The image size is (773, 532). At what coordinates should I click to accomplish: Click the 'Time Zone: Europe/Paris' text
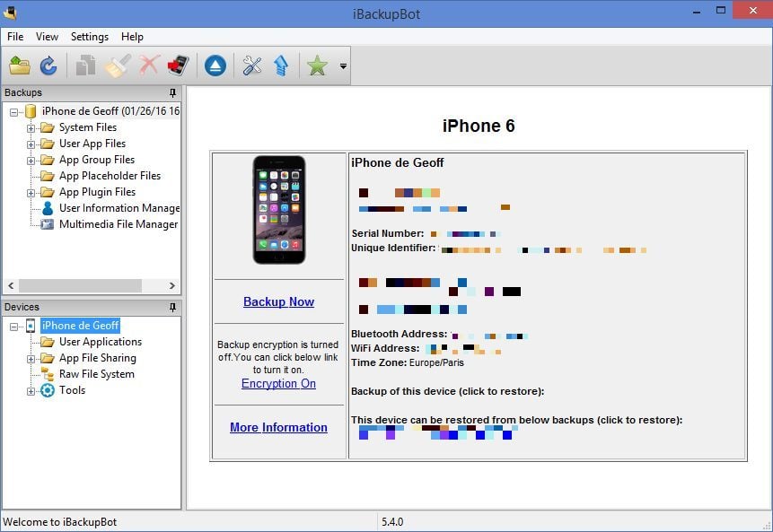click(x=408, y=363)
